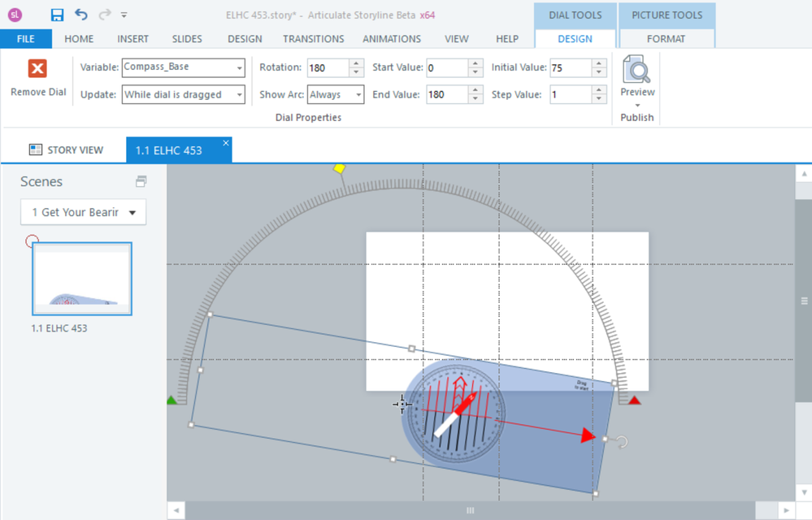The image size is (812, 520).
Task: Click the Undo arrow icon
Action: pyautogui.click(x=80, y=15)
